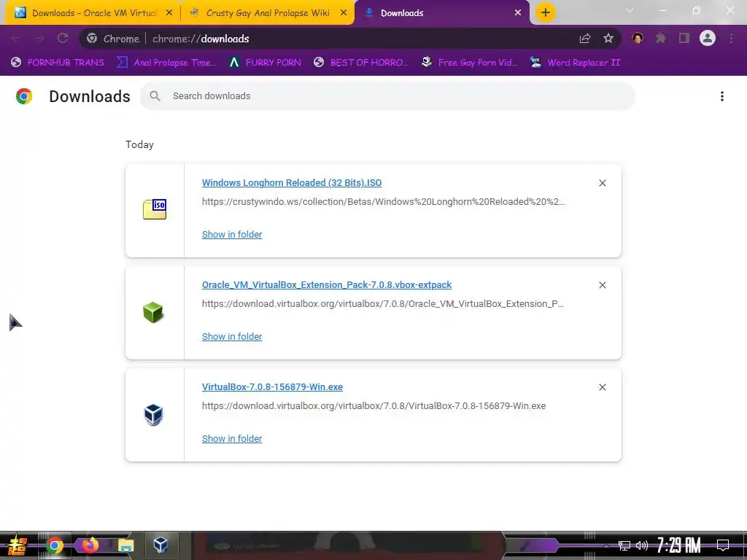Close the Oracle VM VirtualBox tab
The width and height of the screenshot is (747, 560).
(x=169, y=13)
